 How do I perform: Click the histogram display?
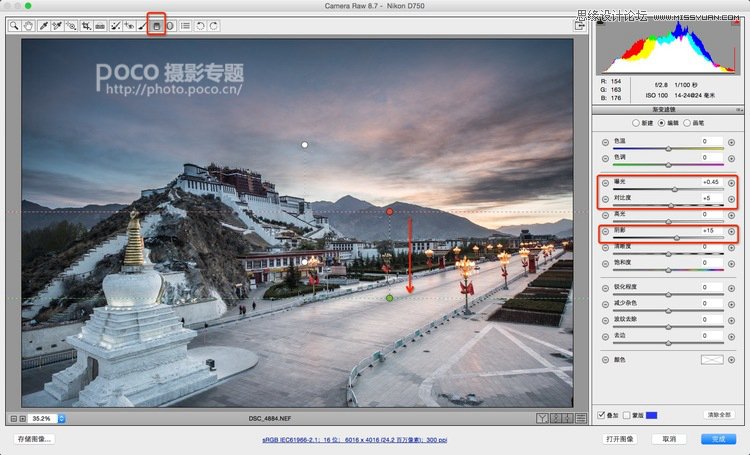pos(667,46)
